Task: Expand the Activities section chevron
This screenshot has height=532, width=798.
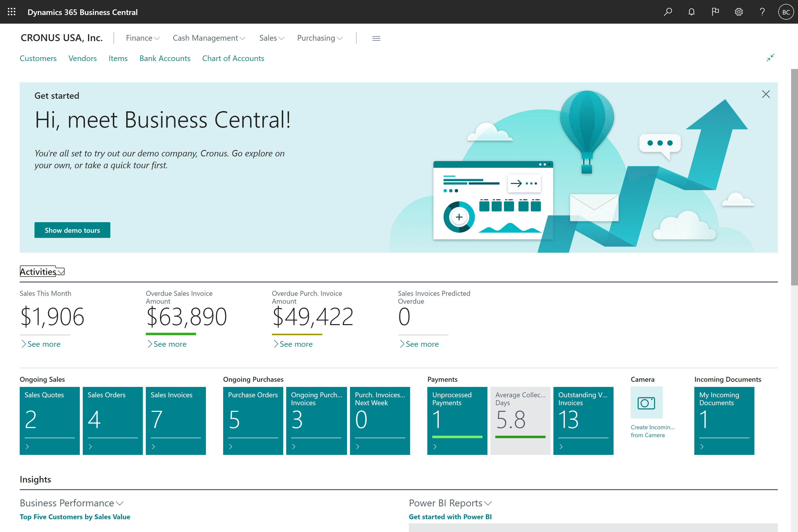Action: tap(61, 272)
